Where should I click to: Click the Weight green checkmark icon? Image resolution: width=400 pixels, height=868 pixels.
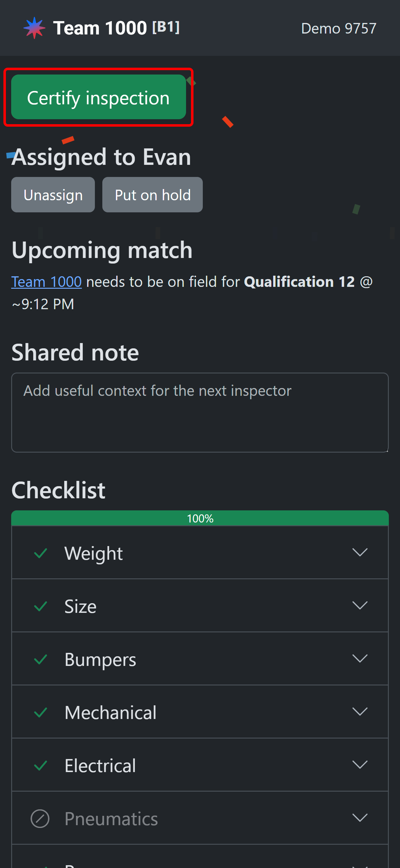(40, 553)
